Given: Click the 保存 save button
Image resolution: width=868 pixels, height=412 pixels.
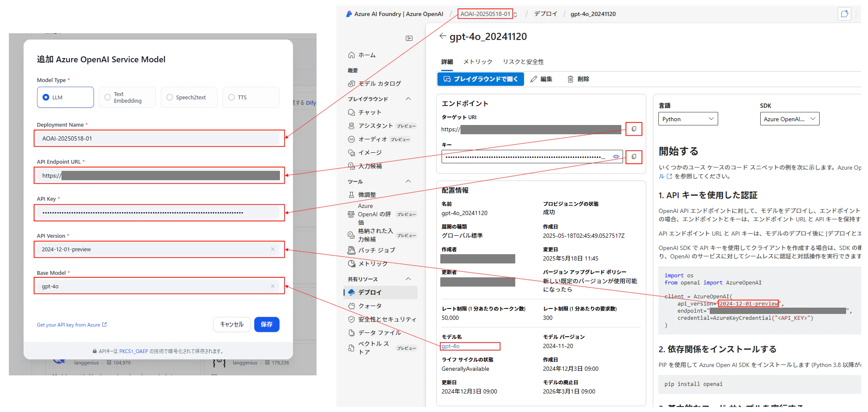Looking at the screenshot, I should [x=266, y=324].
